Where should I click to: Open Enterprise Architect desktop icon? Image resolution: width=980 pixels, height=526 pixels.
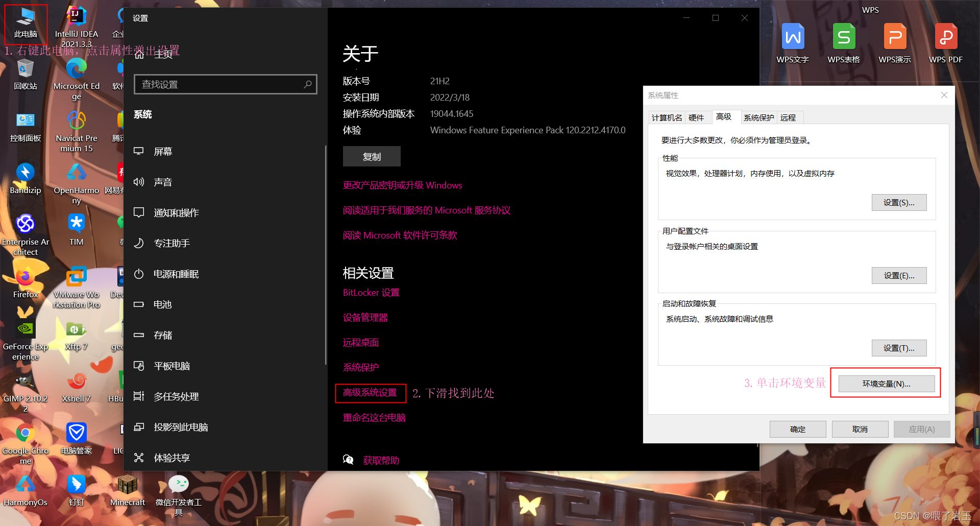[x=26, y=235]
